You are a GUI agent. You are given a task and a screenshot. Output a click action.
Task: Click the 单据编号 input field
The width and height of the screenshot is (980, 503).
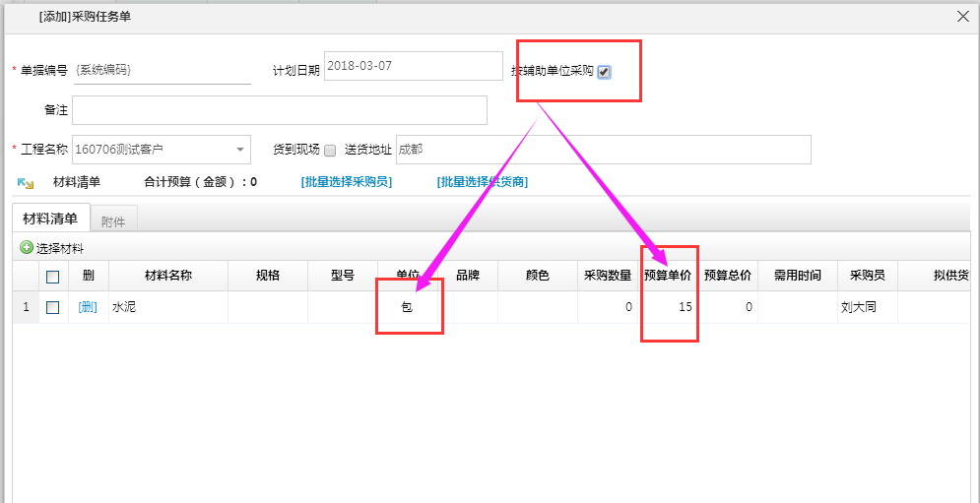point(163,71)
